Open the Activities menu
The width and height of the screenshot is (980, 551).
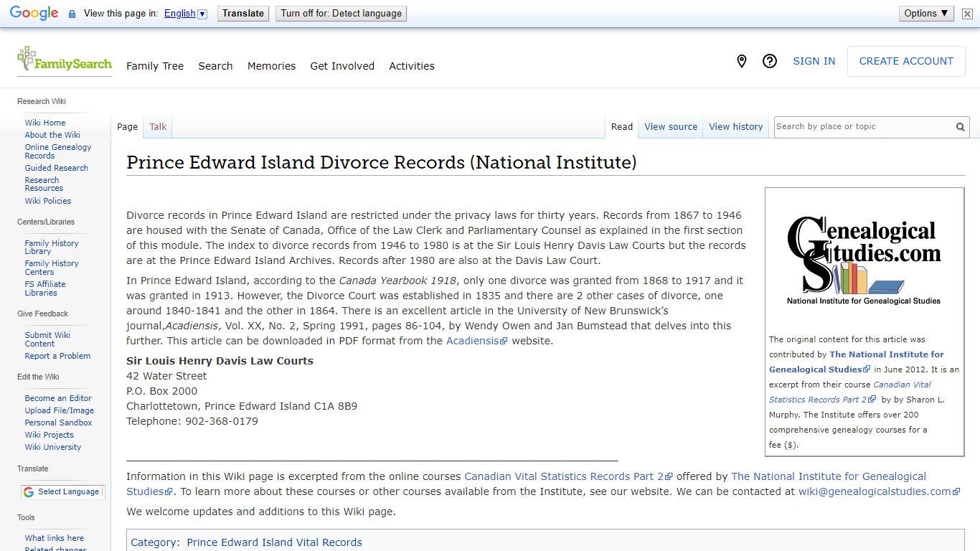coord(412,66)
